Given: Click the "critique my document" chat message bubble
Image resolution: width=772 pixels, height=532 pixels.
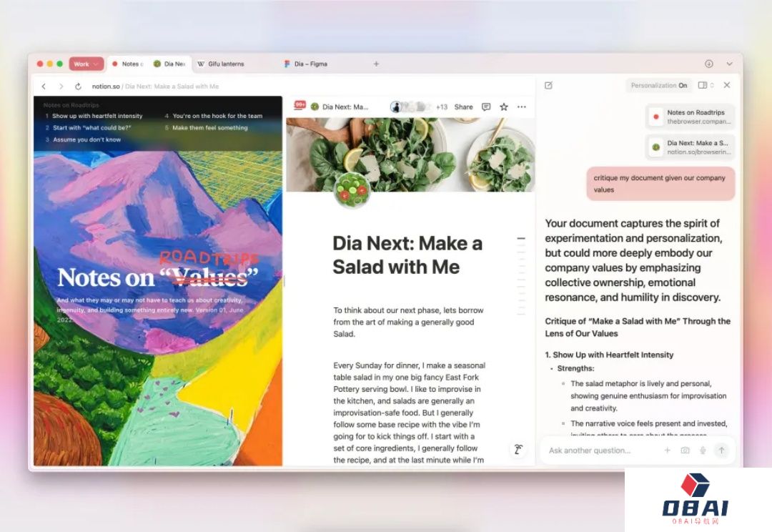Looking at the screenshot, I should pyautogui.click(x=660, y=184).
